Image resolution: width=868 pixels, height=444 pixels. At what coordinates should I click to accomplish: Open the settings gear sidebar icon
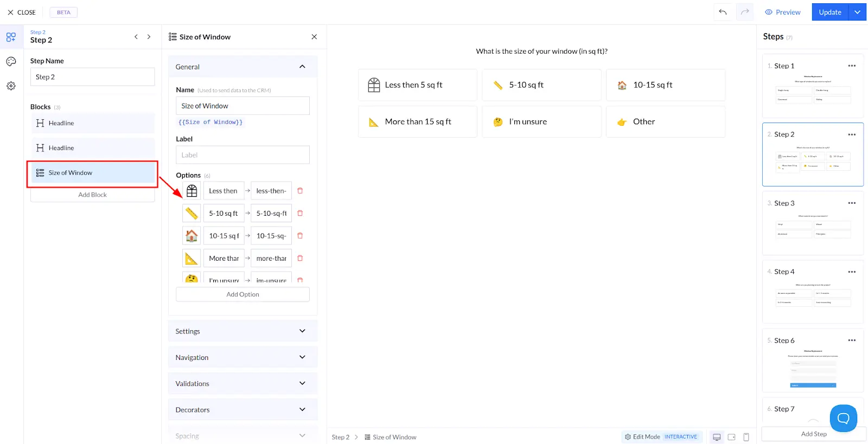(11, 86)
